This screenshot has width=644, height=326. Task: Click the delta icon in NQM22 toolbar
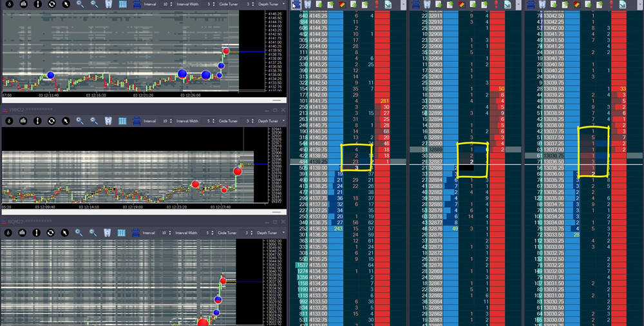pyautogui.click(x=8, y=233)
